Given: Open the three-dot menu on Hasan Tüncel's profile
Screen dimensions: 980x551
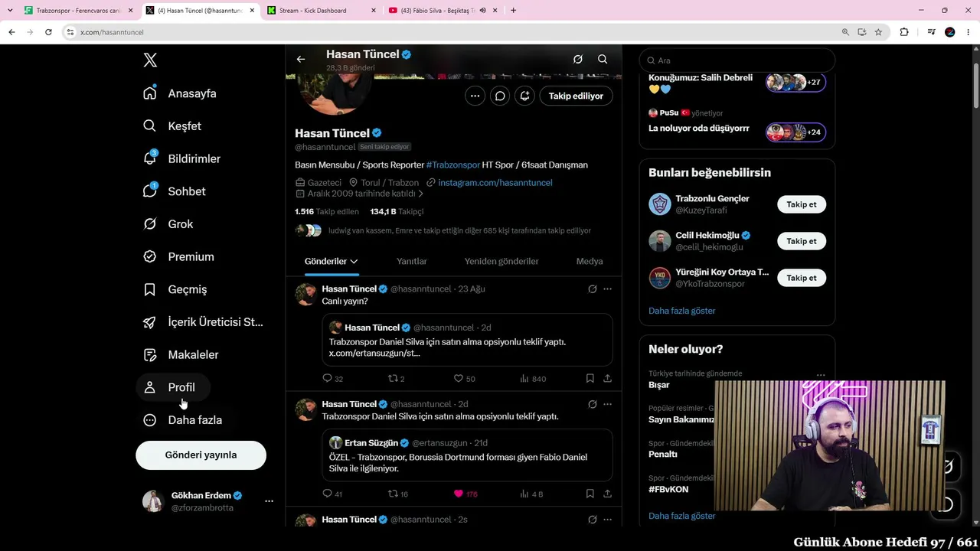Looking at the screenshot, I should (x=475, y=96).
